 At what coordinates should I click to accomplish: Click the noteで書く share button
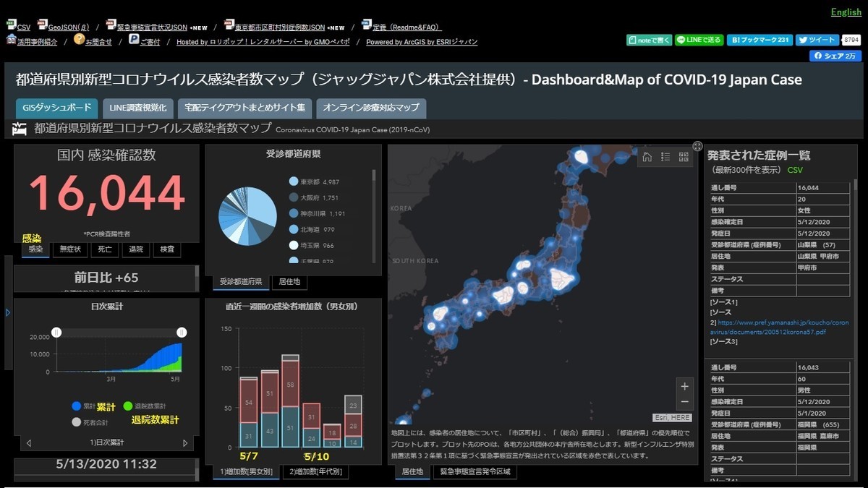coord(649,40)
